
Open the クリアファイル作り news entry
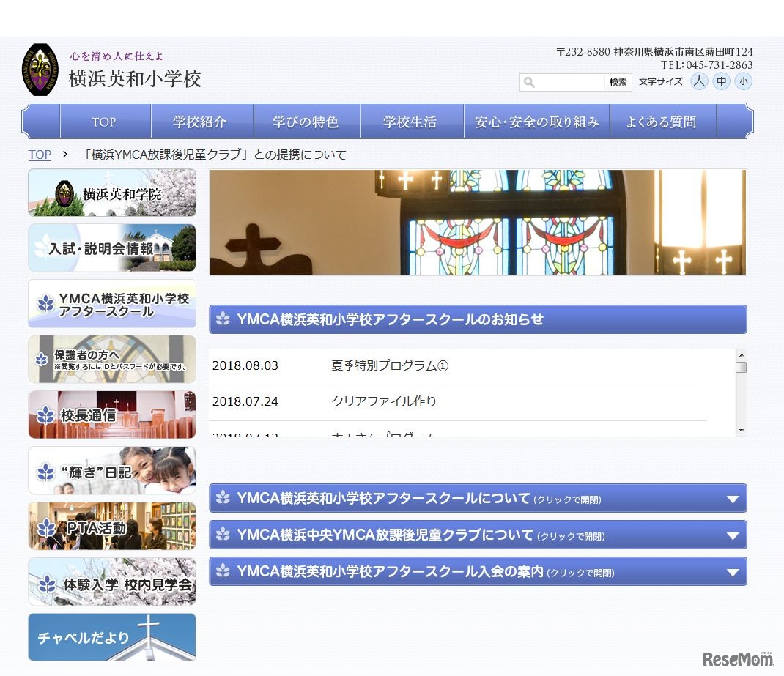coord(384,401)
